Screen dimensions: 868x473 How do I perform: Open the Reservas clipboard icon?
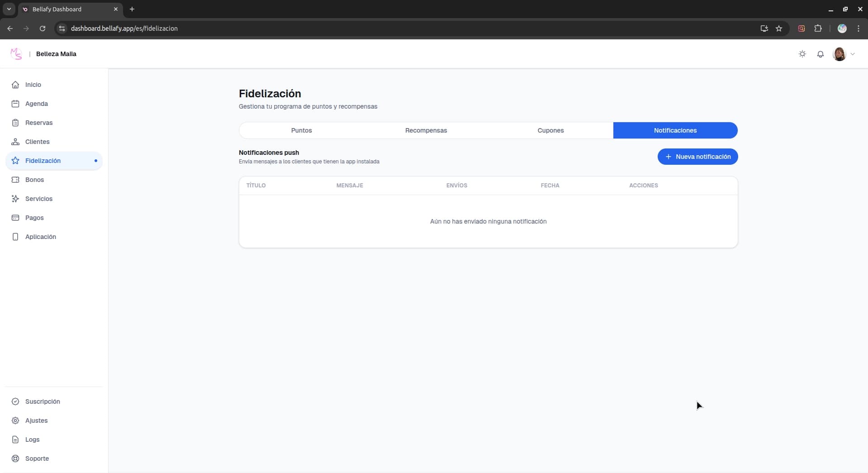pos(15,122)
